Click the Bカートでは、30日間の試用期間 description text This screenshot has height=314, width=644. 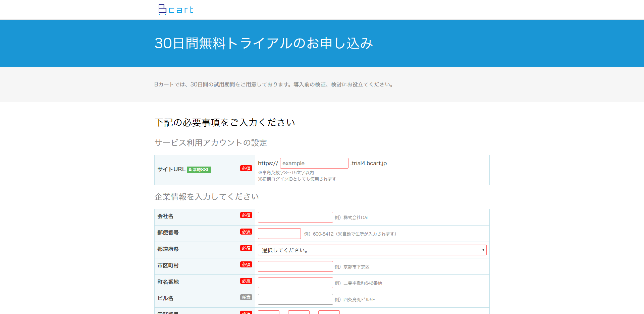tap(274, 84)
